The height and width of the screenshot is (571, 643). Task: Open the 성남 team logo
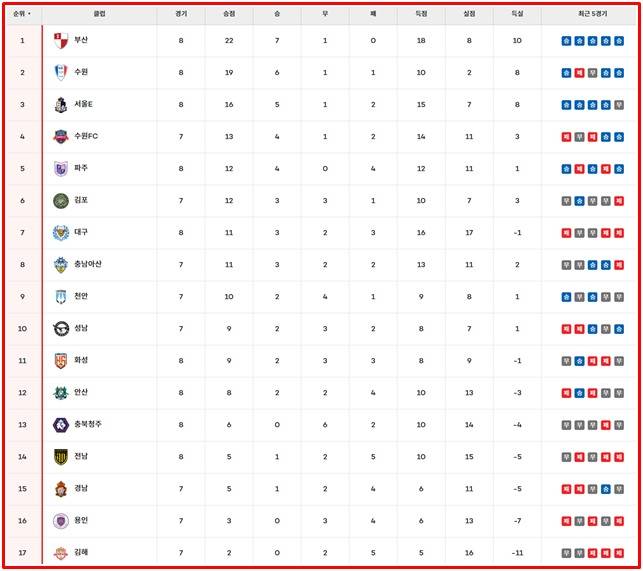click(60, 329)
